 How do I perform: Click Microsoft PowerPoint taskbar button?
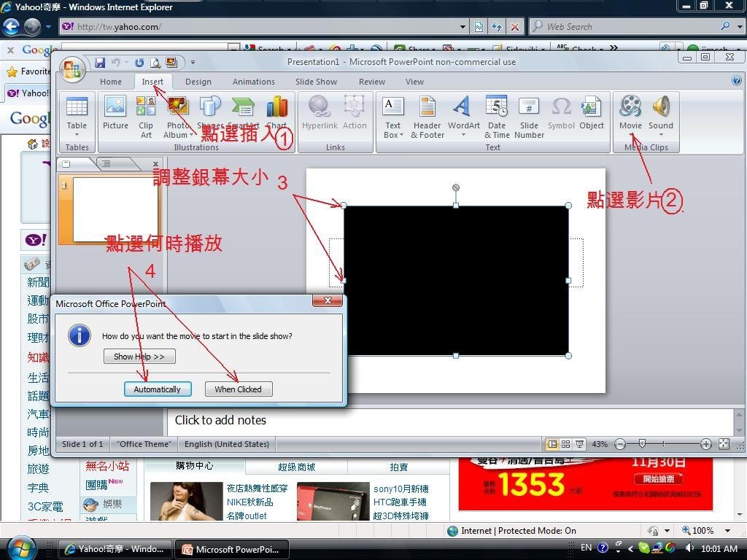coord(231,549)
